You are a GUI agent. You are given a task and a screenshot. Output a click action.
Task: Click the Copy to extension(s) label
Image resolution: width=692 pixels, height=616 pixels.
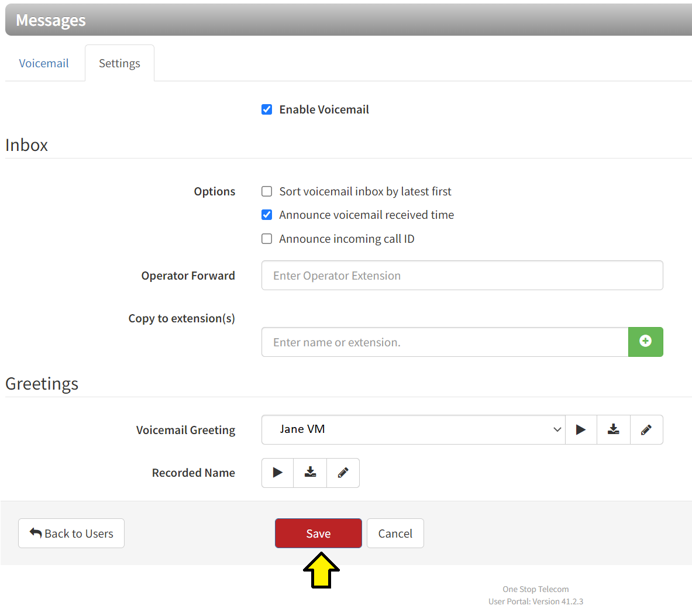[x=181, y=319]
